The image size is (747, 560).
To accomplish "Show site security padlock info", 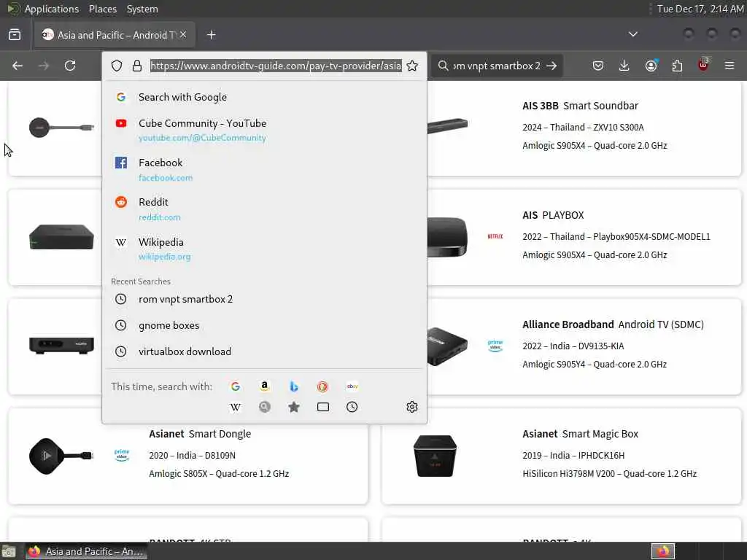I will [137, 66].
